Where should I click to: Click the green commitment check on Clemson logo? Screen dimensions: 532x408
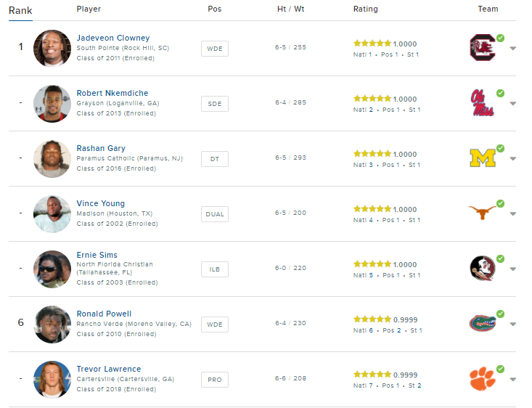(500, 369)
